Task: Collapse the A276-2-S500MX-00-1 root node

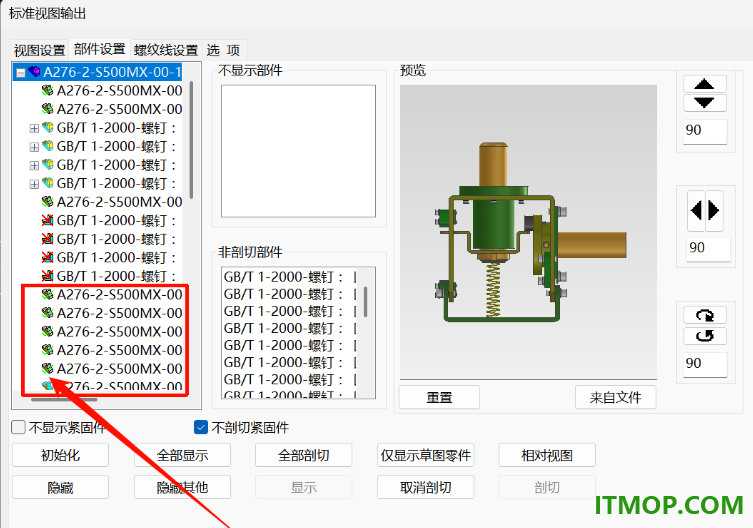Action: point(21,73)
